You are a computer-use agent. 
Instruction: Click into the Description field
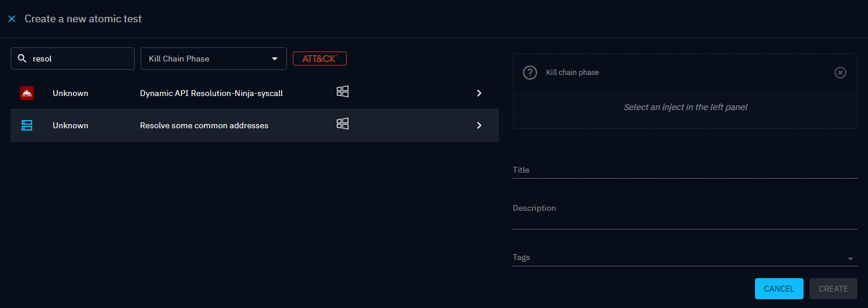tap(685, 219)
